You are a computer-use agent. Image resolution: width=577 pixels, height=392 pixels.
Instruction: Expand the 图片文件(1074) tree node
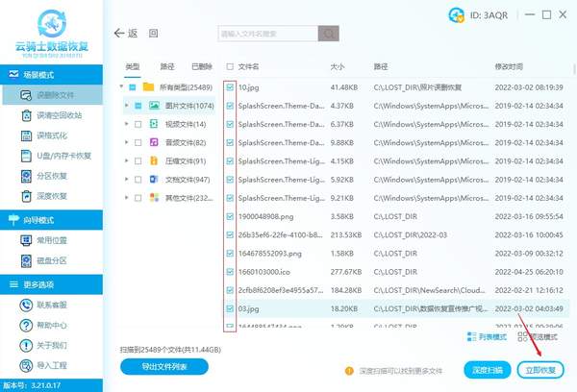pyautogui.click(x=127, y=106)
